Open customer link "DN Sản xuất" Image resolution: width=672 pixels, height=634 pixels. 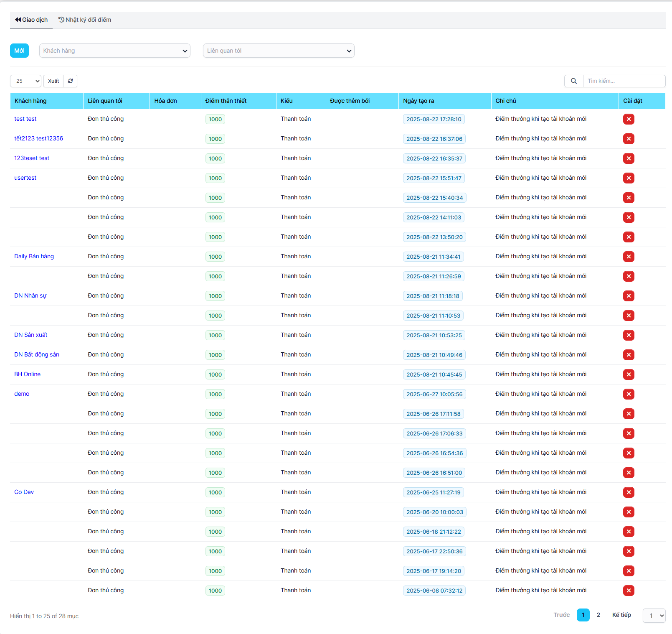tap(30, 335)
